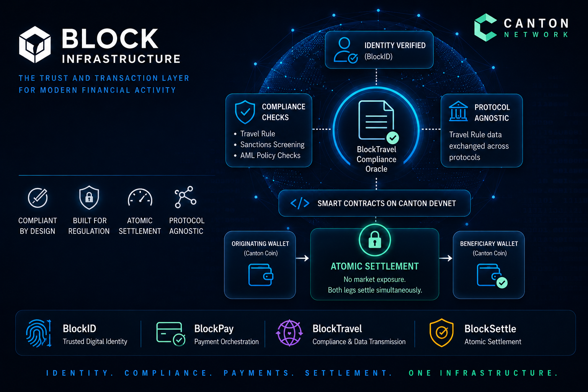
Task: Select the BlockID fingerprint icon
Action: (x=39, y=333)
